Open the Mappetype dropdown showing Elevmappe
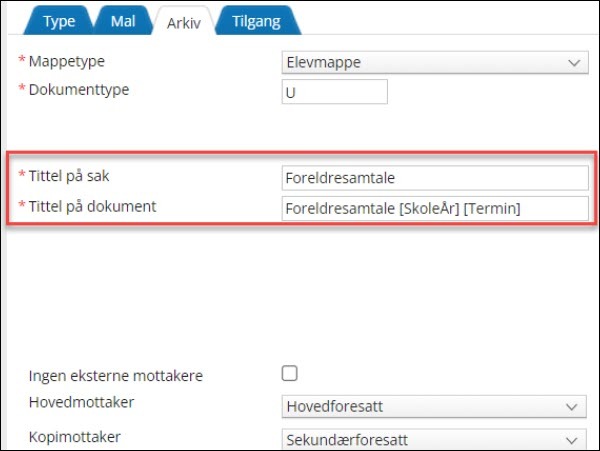 434,63
